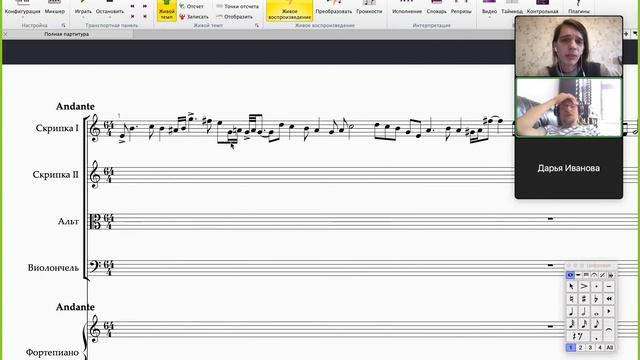This screenshot has width=640, height=360.
Task: Click Остановить to stop playback
Action: click(110, 10)
